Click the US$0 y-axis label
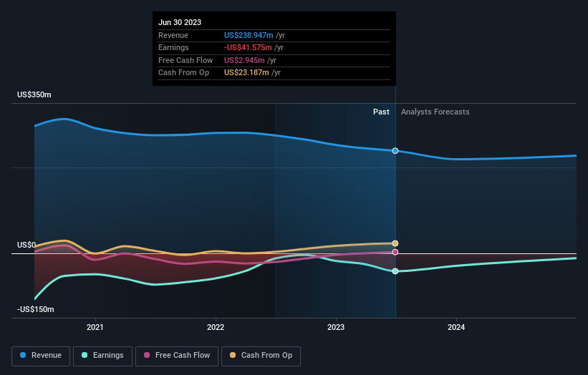588x375 pixels. [26, 245]
